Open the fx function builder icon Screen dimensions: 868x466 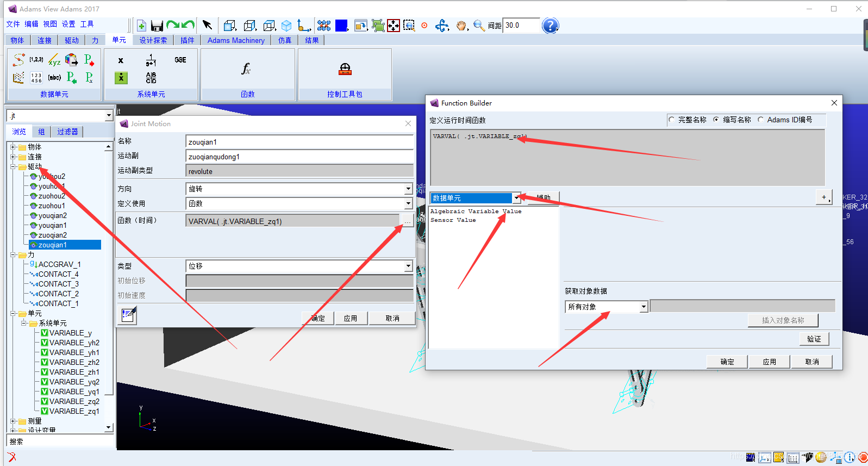coord(246,69)
